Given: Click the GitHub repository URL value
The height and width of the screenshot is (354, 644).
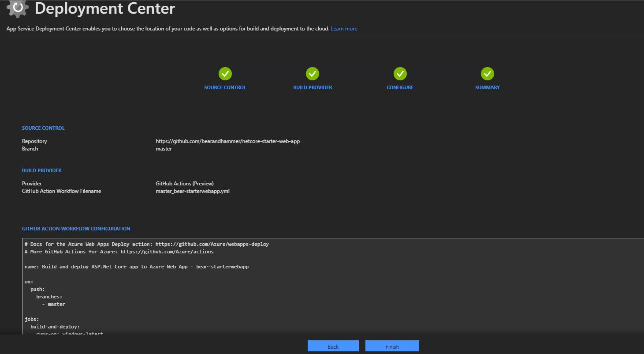Looking at the screenshot, I should (227, 141).
